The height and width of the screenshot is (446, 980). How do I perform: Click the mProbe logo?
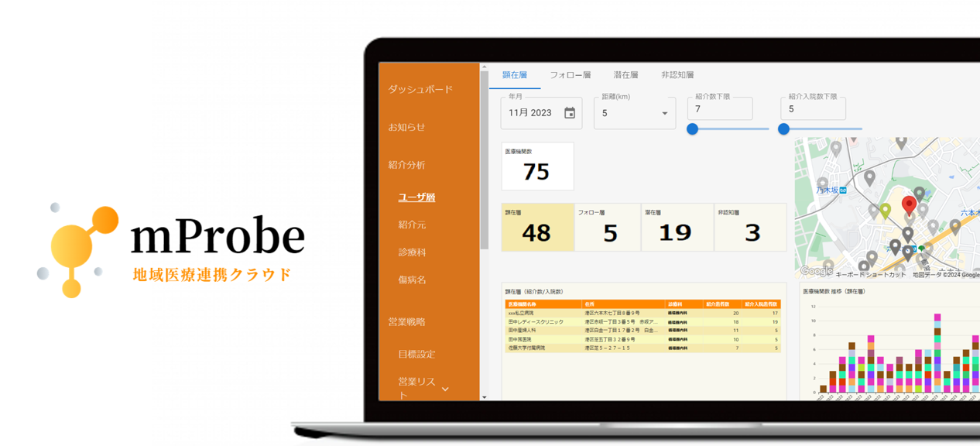click(x=171, y=249)
